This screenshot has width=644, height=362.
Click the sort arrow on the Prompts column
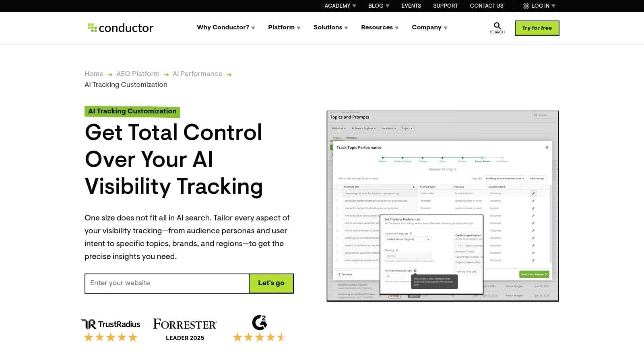pyautogui.click(x=413, y=187)
